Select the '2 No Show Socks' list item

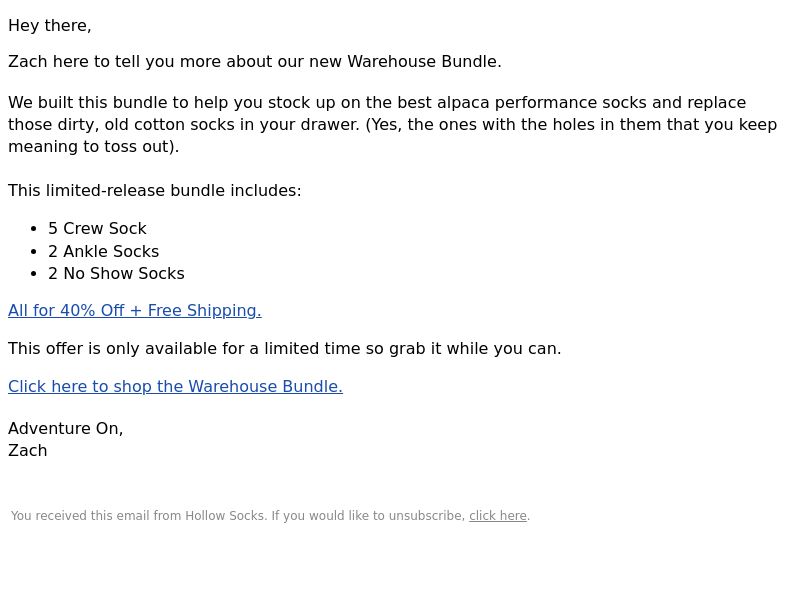click(116, 273)
